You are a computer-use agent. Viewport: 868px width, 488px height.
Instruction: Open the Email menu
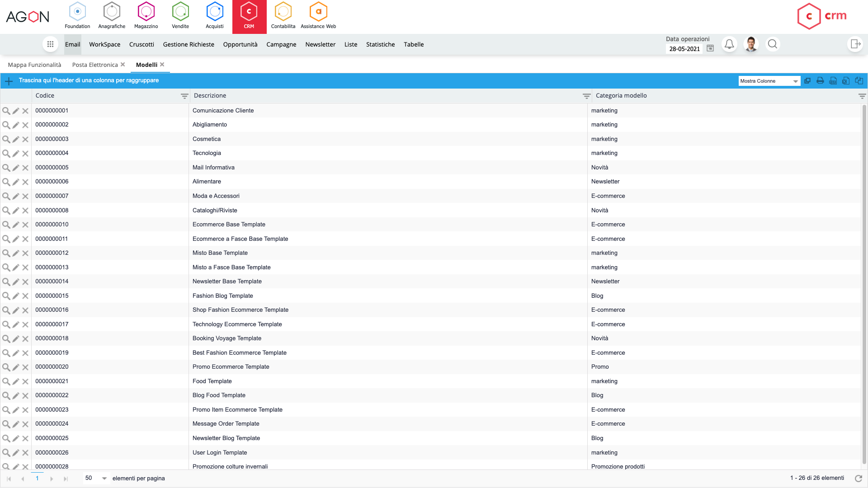point(72,44)
